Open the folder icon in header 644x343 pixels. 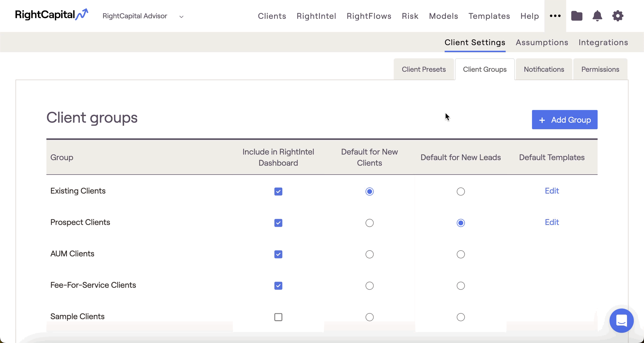click(576, 16)
